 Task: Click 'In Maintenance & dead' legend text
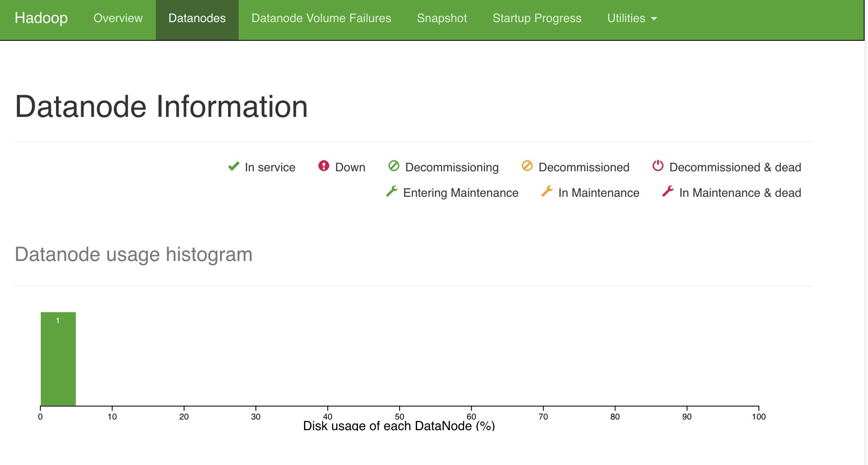tap(740, 193)
